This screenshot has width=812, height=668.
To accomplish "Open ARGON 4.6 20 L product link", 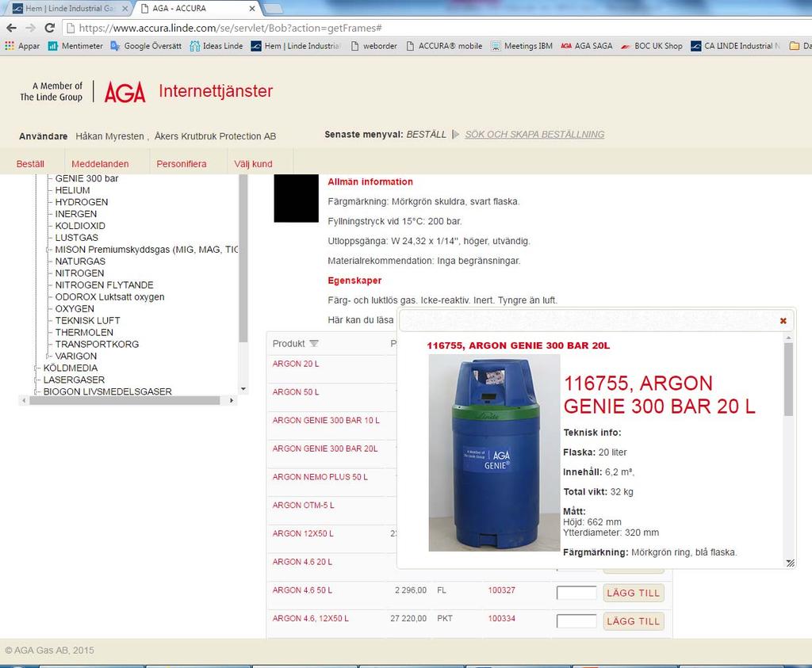I will [x=302, y=562].
